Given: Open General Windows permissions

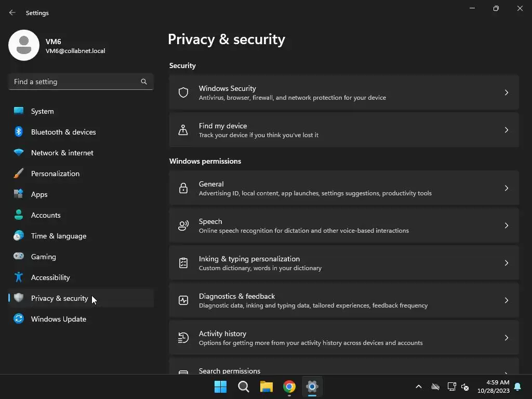Looking at the screenshot, I should [344, 188].
